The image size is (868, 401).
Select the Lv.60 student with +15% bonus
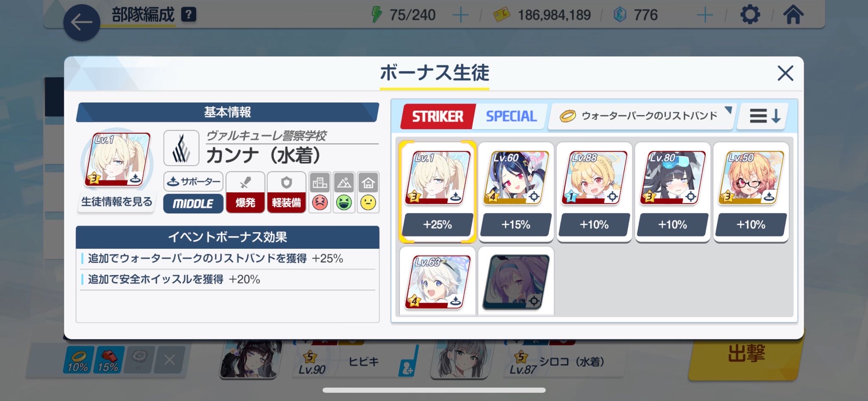click(x=516, y=192)
